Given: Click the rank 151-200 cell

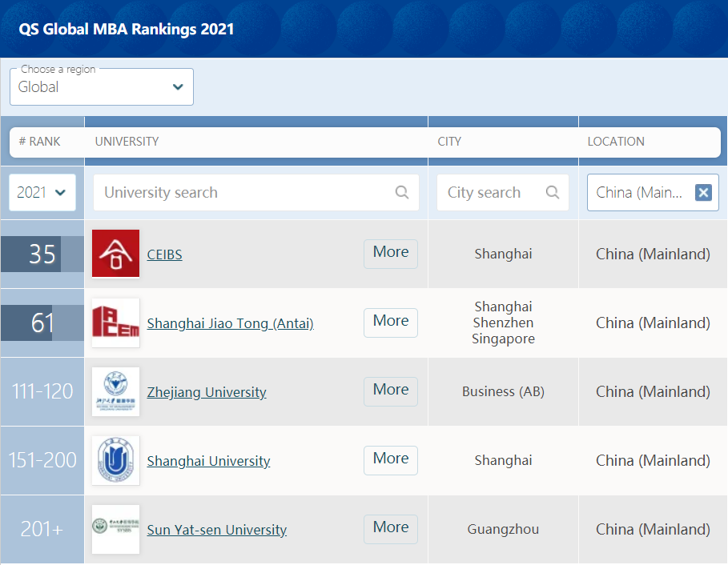Looking at the screenshot, I should [42, 460].
